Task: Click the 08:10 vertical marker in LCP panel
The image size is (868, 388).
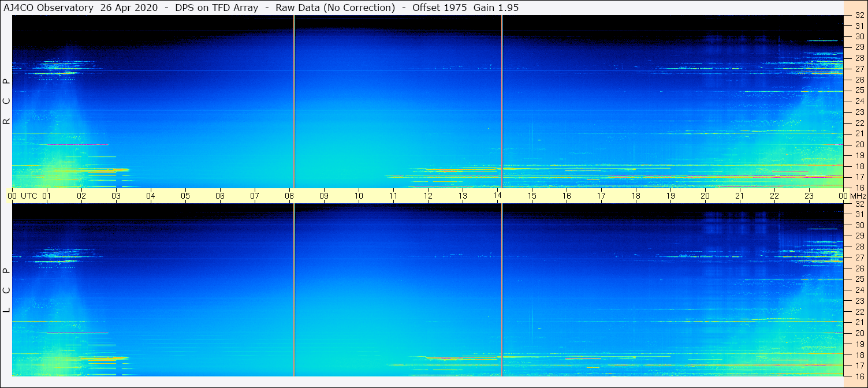Action: (x=295, y=290)
